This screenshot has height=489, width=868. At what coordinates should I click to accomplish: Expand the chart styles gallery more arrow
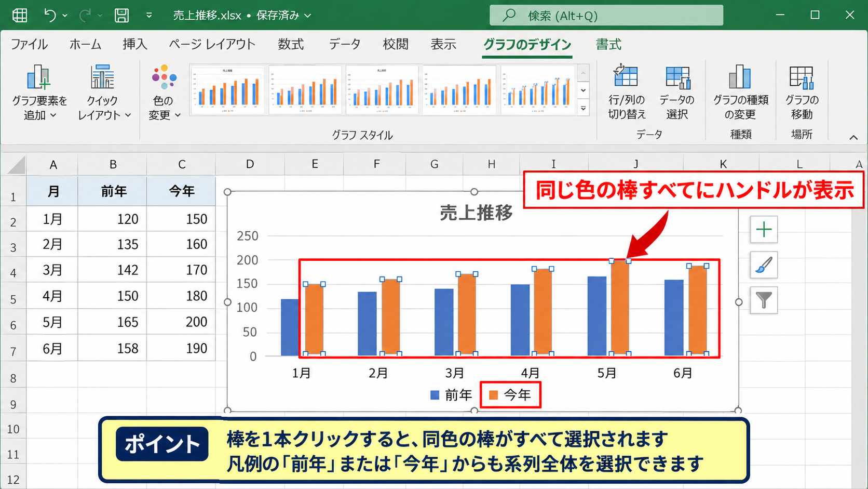[584, 109]
